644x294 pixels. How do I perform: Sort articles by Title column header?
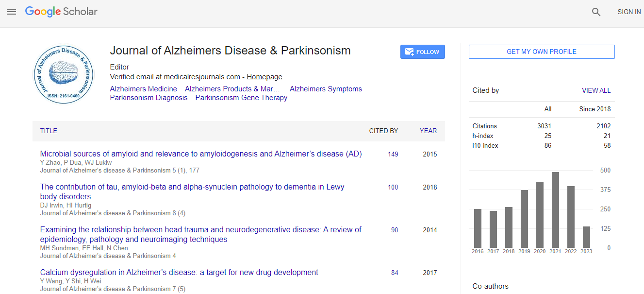pyautogui.click(x=49, y=131)
